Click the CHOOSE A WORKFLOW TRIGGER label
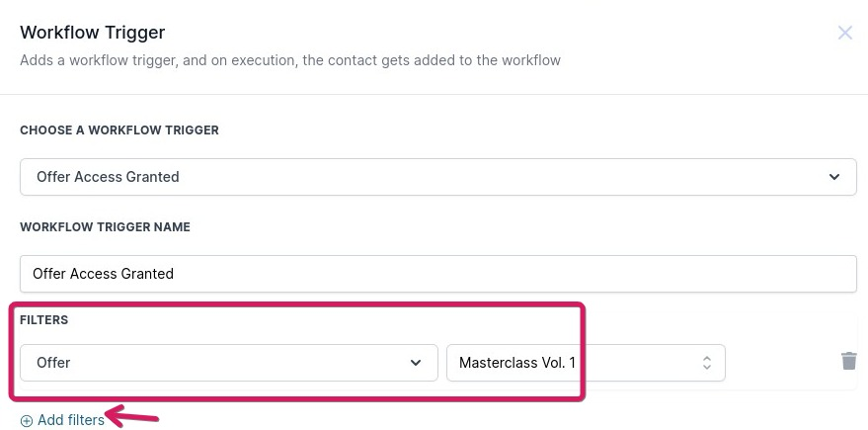The height and width of the screenshot is (430, 868). [x=119, y=130]
